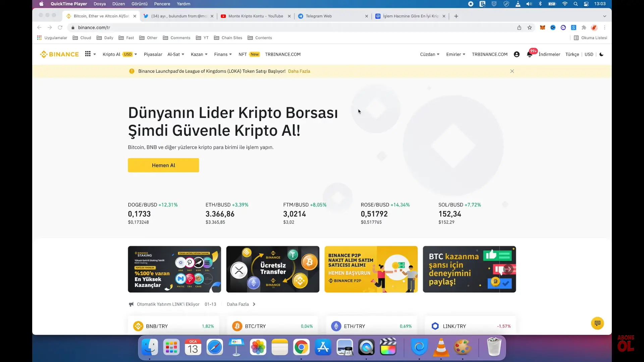
Task: Open the Wi-Fi status menu
Action: (565, 4)
